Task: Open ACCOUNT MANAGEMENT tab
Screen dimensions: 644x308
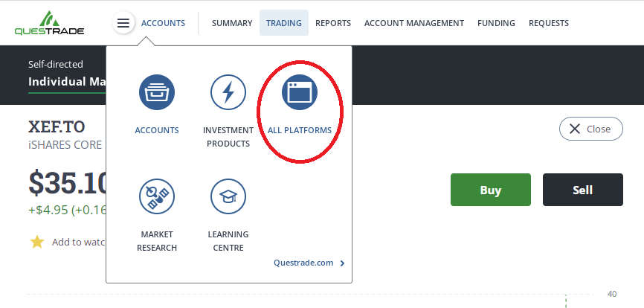Action: pos(414,23)
